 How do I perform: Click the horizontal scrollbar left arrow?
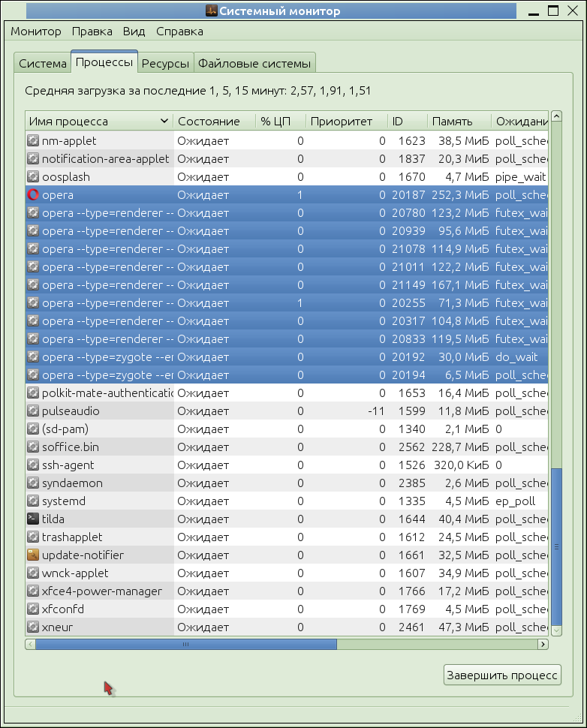(x=31, y=644)
